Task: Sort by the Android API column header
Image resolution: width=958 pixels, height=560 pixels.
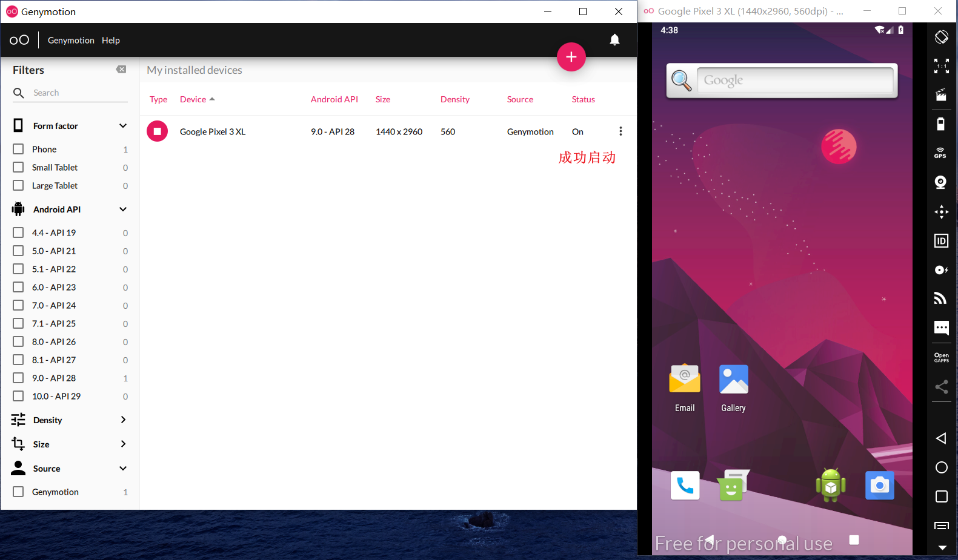Action: click(334, 99)
